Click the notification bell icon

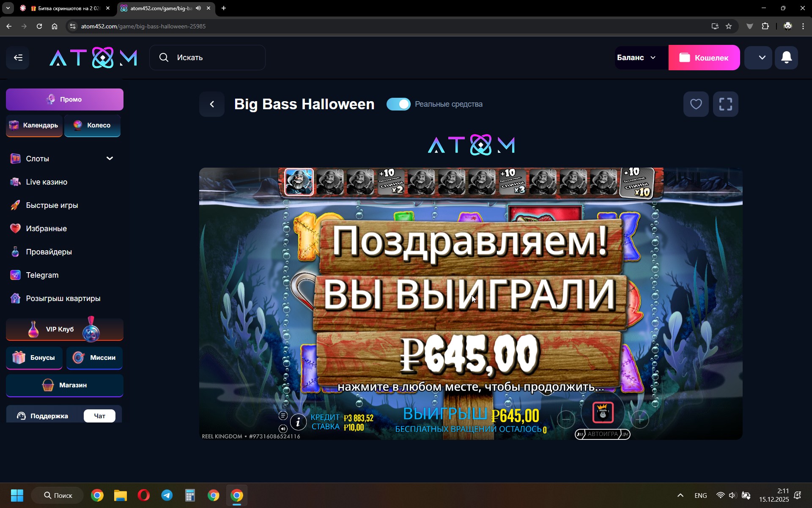(786, 58)
